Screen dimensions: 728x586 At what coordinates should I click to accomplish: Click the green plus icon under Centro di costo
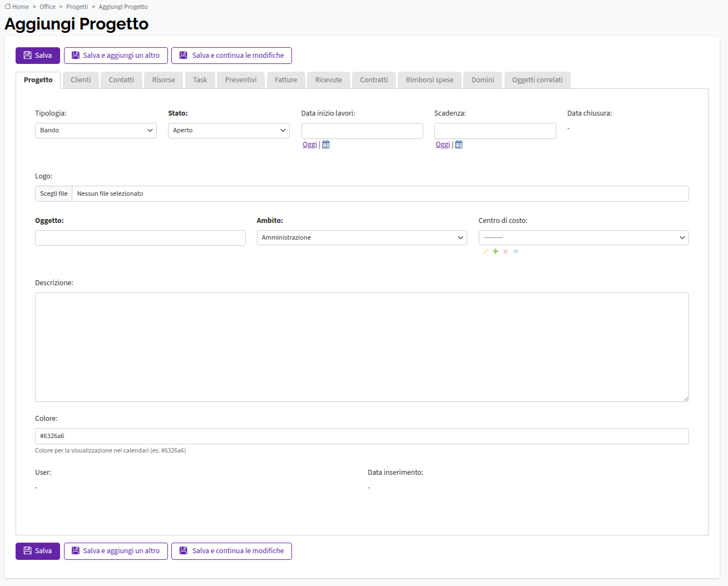pos(496,251)
